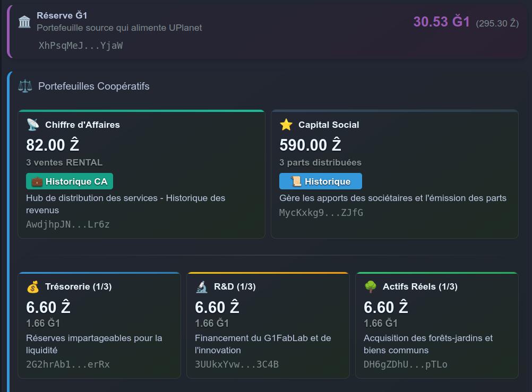
Task: Click the 82.00 Ẑ Chiffre d'Affaires amount
Action: [53, 145]
